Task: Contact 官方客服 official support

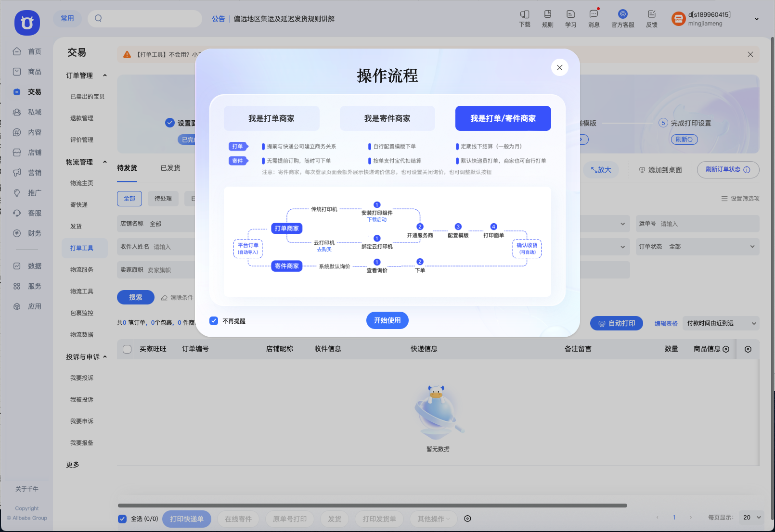Action: tap(623, 18)
